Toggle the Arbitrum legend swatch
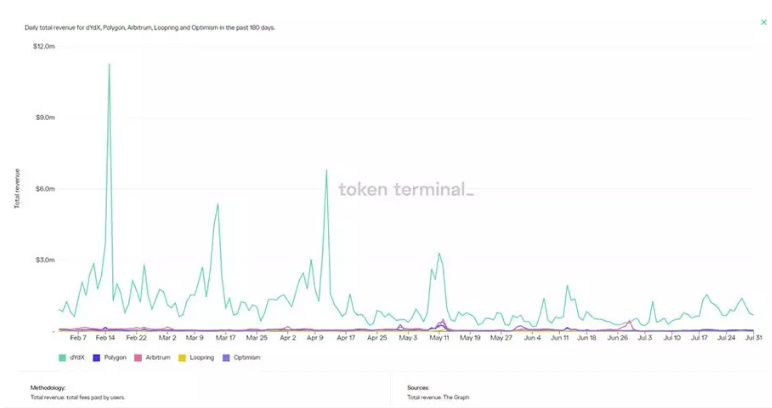772x408 pixels. tap(137, 357)
